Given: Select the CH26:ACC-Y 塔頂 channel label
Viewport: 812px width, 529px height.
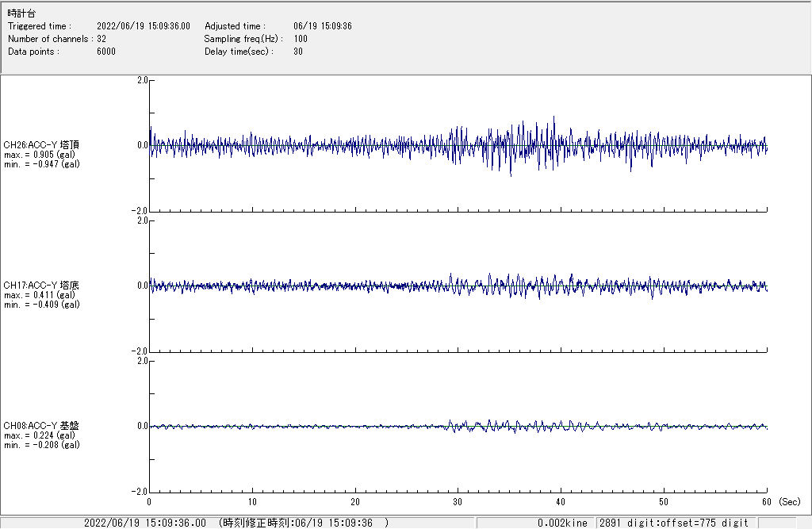Looking at the screenshot, I should click(41, 145).
